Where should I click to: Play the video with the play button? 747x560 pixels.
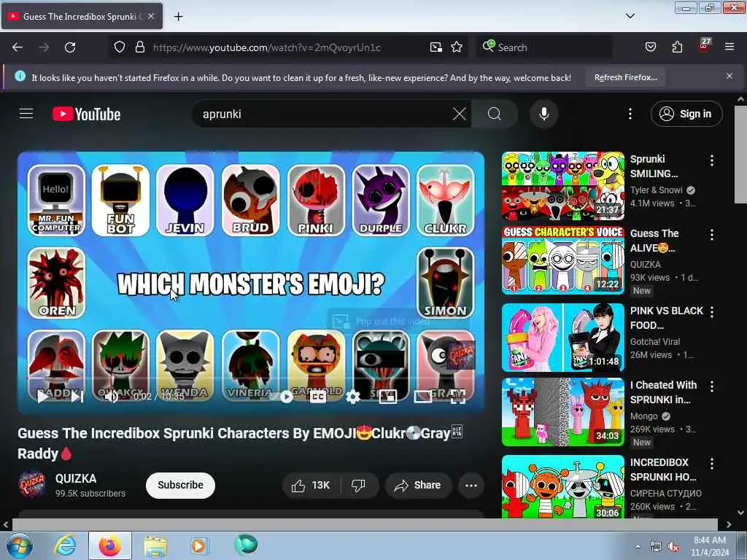pos(43,396)
